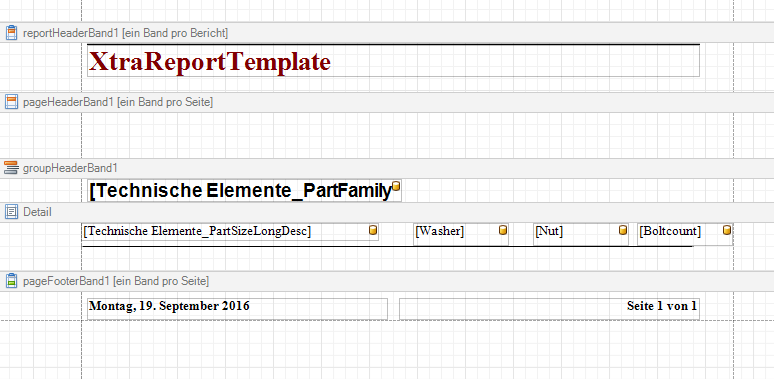Image resolution: width=774 pixels, height=379 pixels.
Task: Select the Detail band strip
Action: click(x=387, y=212)
